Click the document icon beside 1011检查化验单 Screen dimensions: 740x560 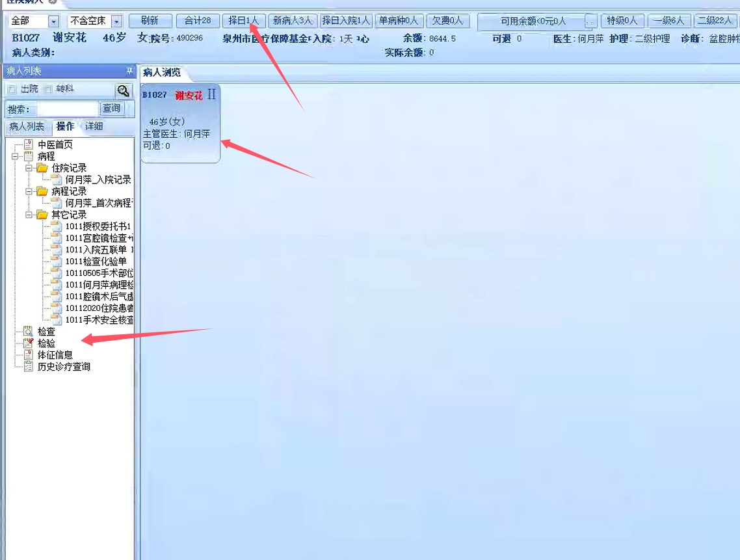[x=57, y=261]
